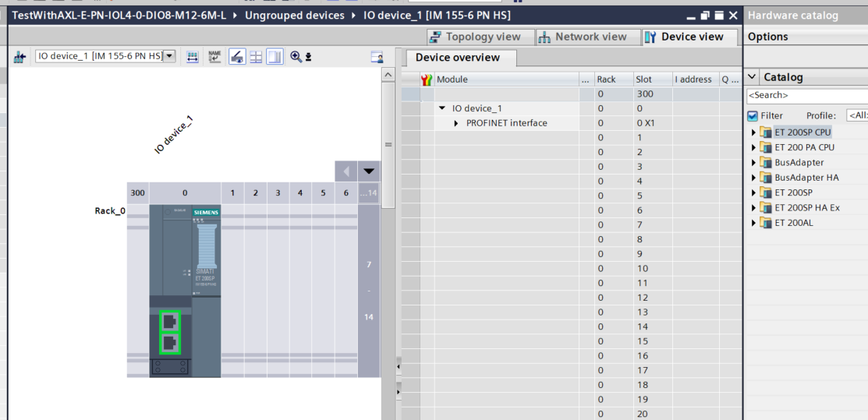Open the IO device_1 device selector dropdown

coord(169,56)
